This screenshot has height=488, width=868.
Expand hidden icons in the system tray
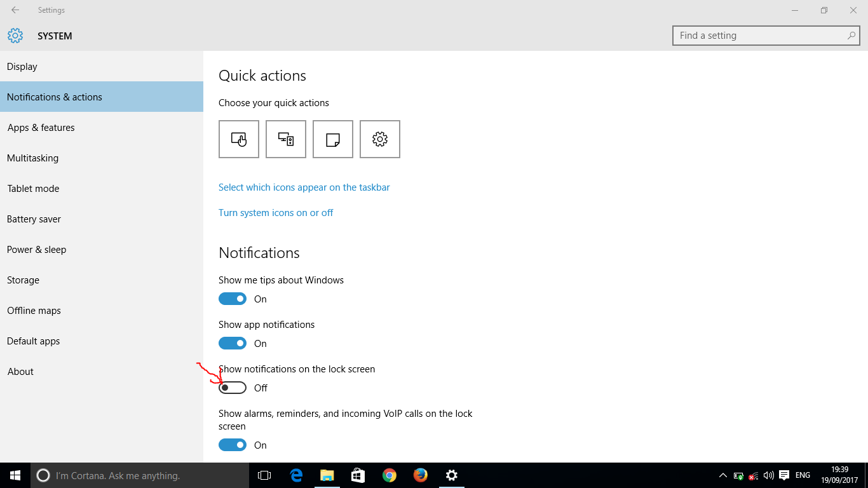723,475
